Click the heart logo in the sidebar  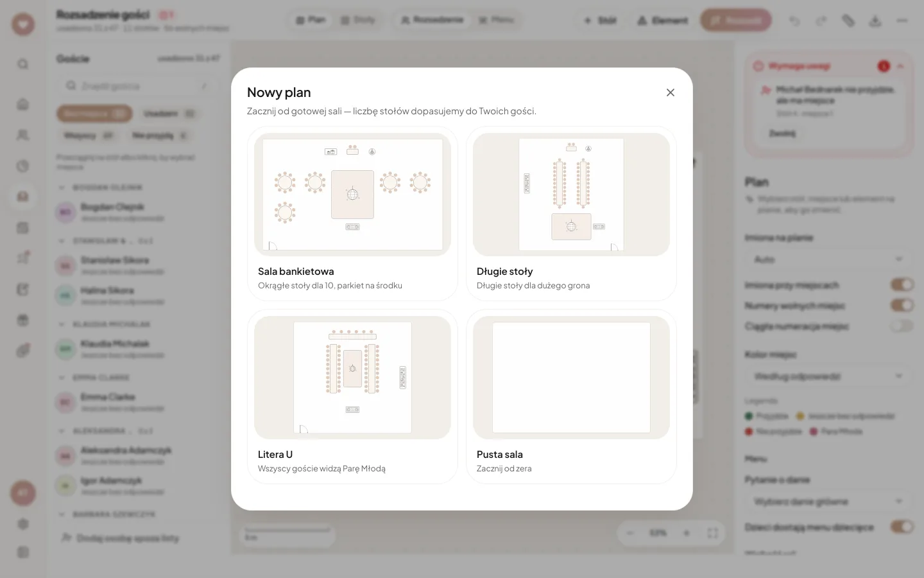23,24
